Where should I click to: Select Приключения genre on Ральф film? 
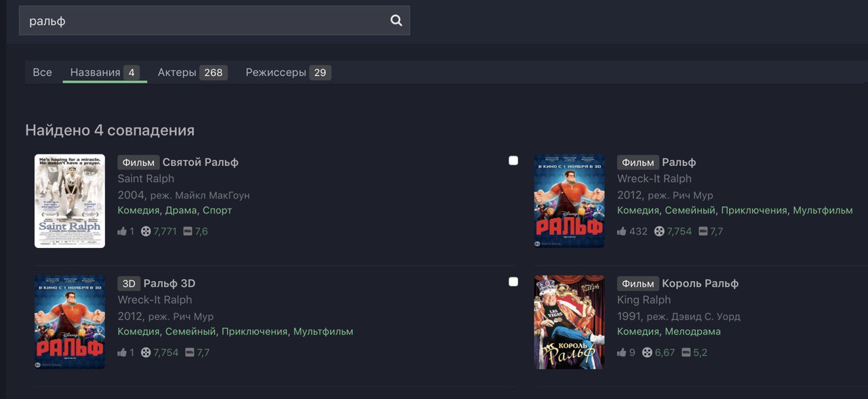[x=754, y=210]
